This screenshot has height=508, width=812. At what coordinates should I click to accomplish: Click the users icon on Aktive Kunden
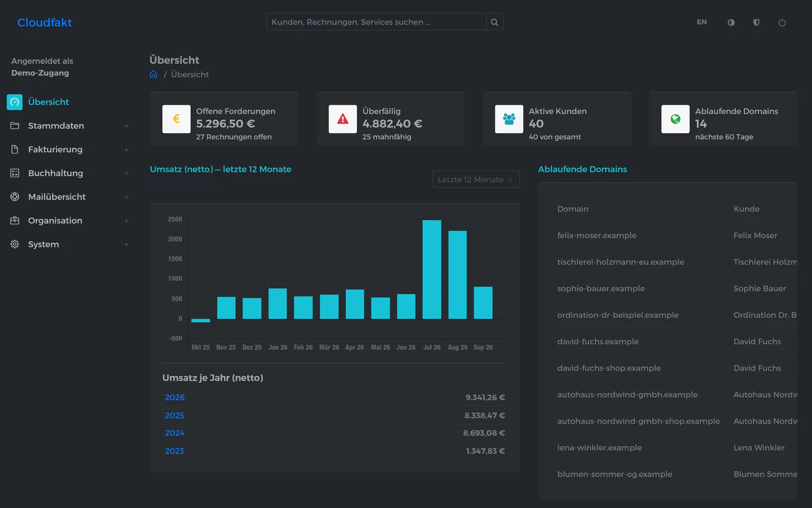click(x=509, y=119)
